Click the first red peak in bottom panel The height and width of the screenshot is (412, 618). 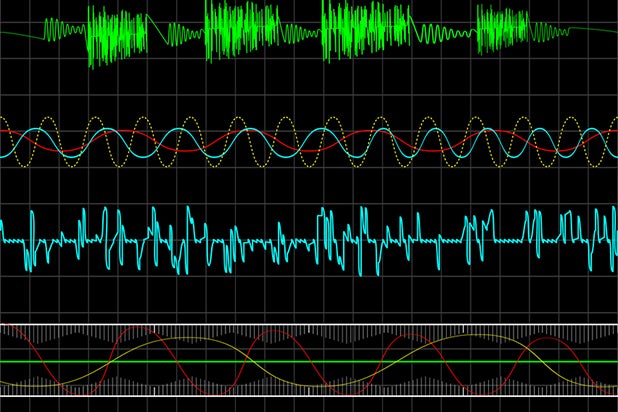click(137, 328)
